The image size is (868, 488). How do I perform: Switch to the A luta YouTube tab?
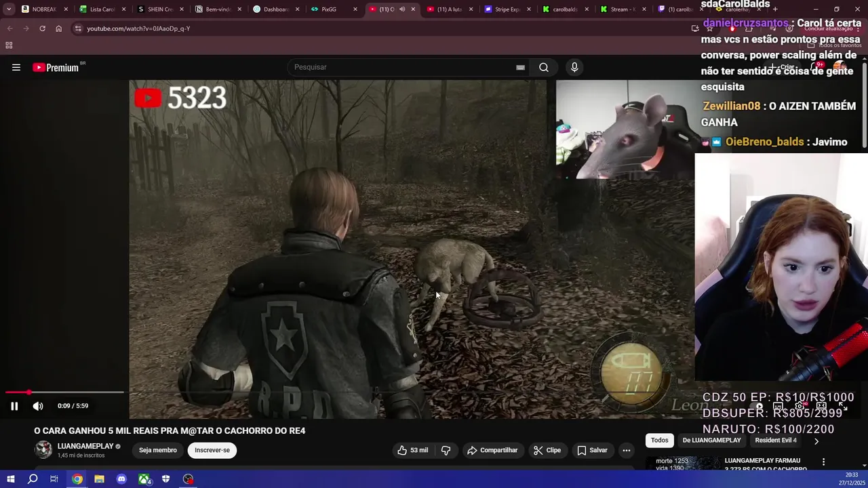point(449,9)
